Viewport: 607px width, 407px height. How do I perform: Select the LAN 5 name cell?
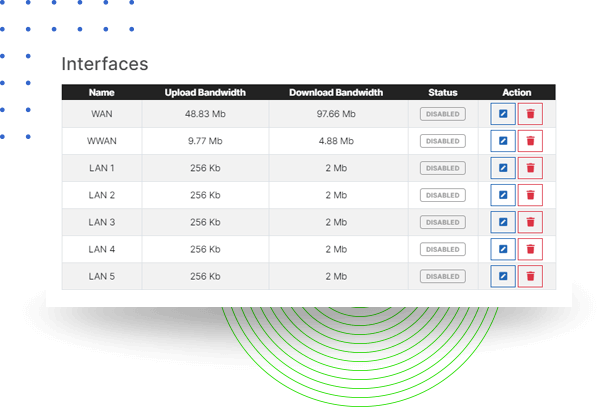coord(102,277)
